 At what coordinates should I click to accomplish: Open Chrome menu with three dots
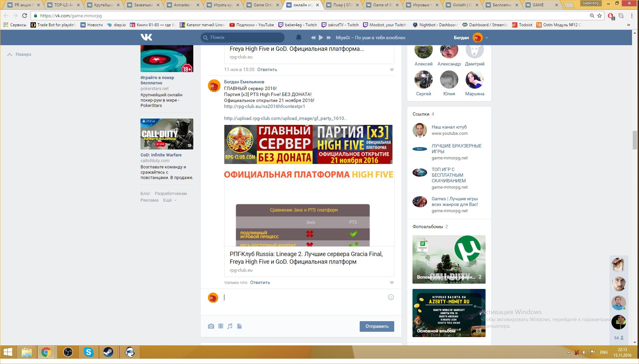coord(632,16)
